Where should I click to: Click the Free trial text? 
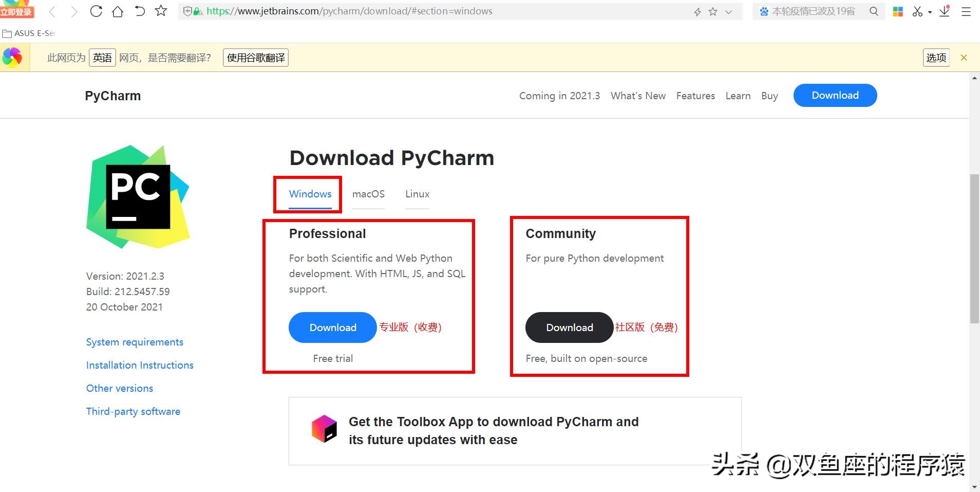coord(333,358)
